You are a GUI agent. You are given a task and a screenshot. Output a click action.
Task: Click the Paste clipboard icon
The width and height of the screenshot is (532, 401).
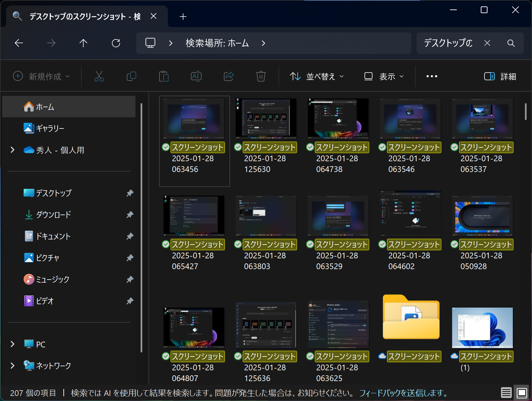pos(164,77)
